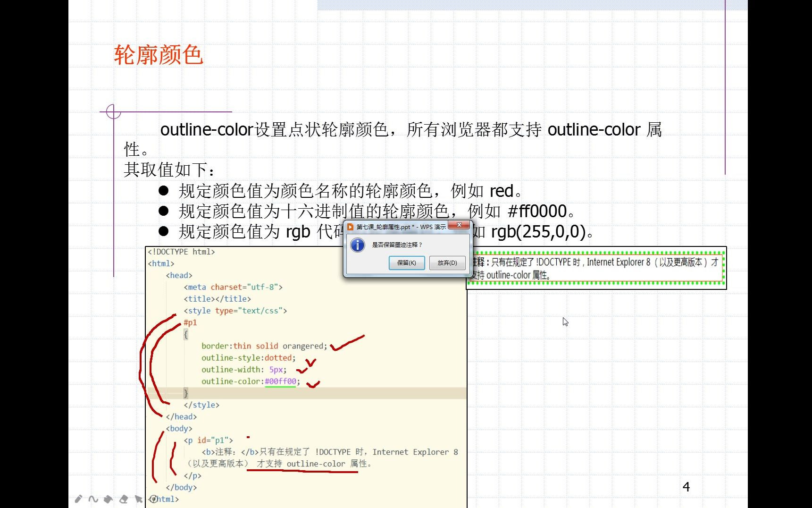Select the highlighter annotation tool

(109, 499)
